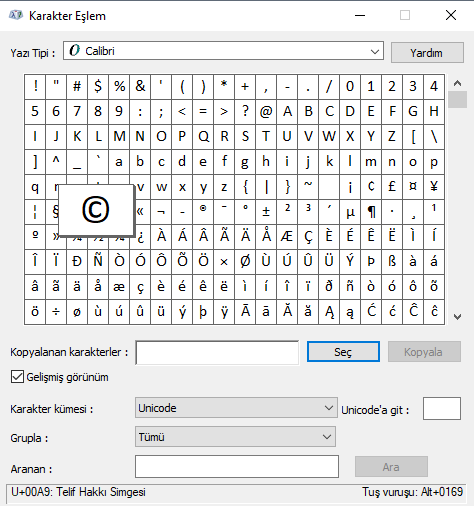Select the ? question mark character
The width and height of the screenshot is (474, 506).
(x=245, y=112)
